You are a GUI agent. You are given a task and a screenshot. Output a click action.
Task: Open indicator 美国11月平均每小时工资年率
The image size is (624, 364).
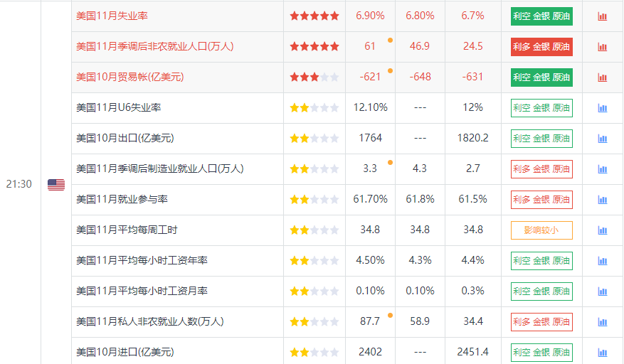pos(142,261)
